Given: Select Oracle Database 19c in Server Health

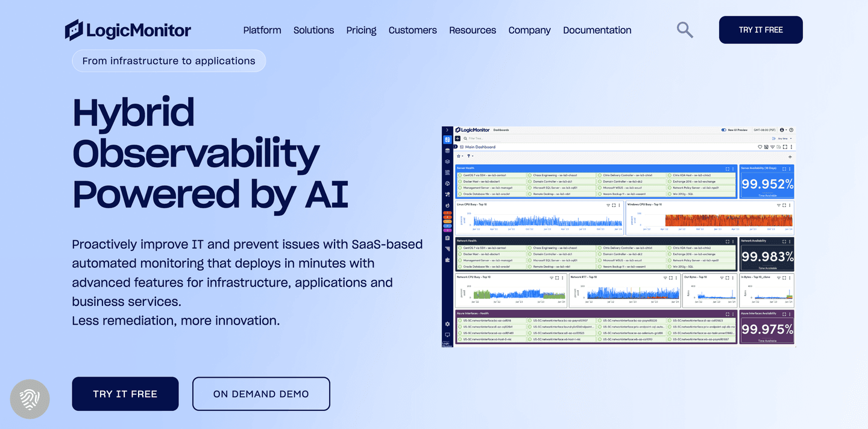Looking at the screenshot, I should tap(491, 194).
